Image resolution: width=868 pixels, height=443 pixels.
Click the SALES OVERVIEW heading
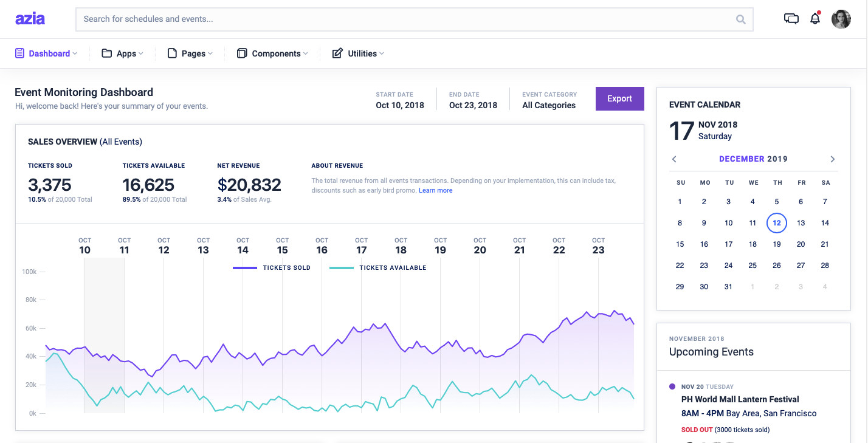[x=63, y=142]
